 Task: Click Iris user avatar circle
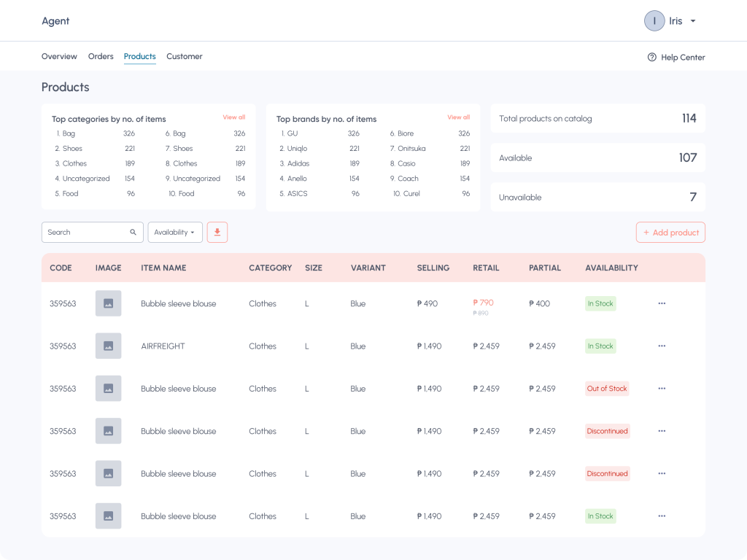point(654,21)
